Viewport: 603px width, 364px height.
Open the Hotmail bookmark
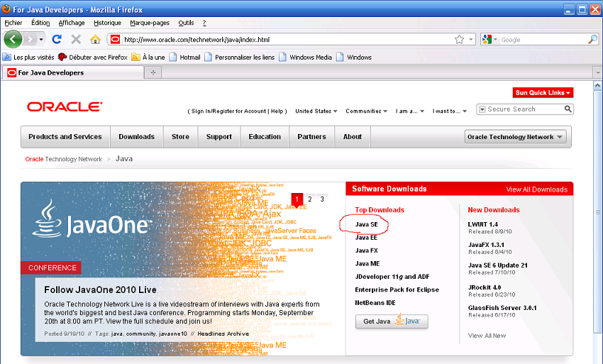(x=185, y=57)
